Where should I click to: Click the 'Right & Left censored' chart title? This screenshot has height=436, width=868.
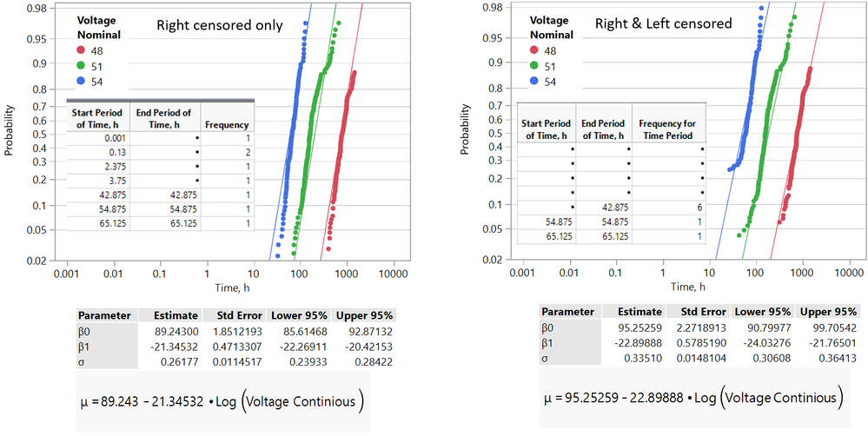point(663,23)
